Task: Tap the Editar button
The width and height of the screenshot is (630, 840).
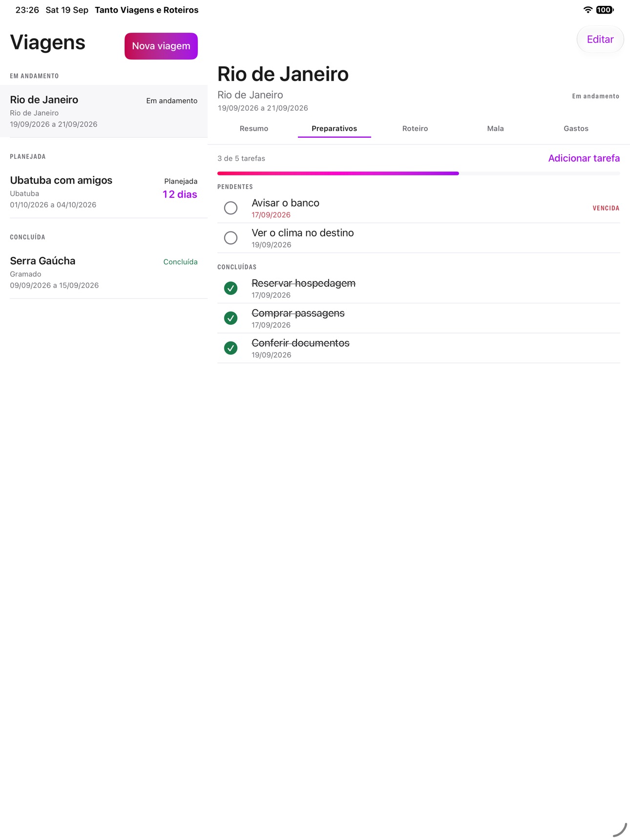Action: pos(600,40)
